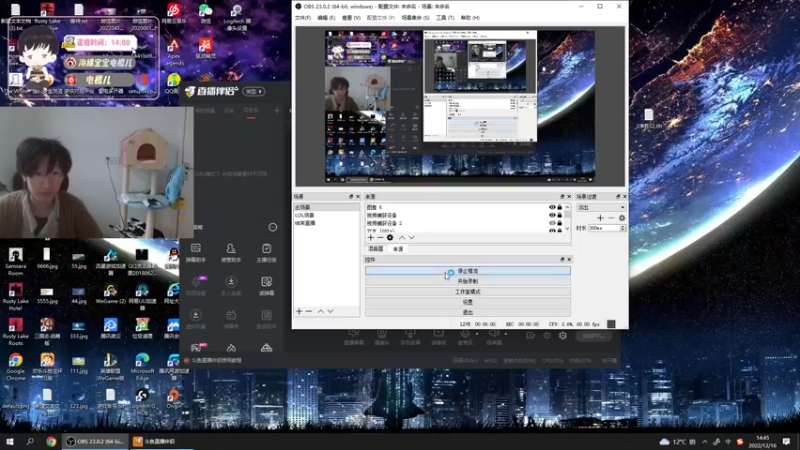Image resolution: width=800 pixels, height=450 pixels.
Task: Add a new scene in Scenes panel
Action: [x=299, y=311]
